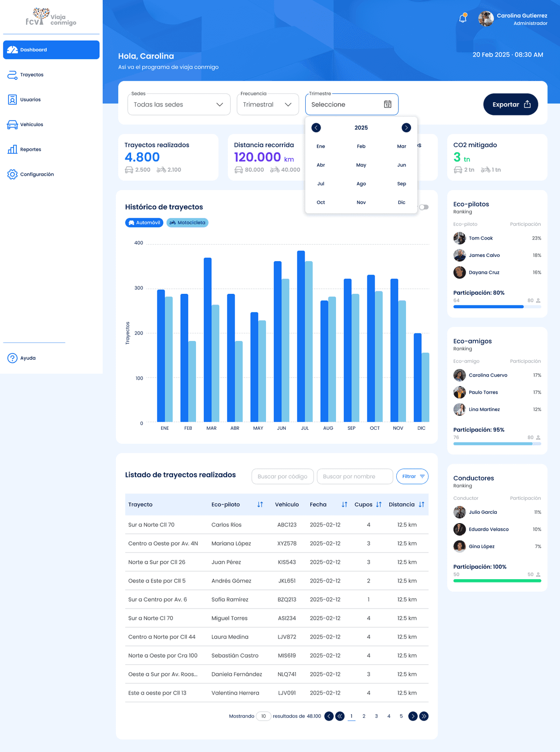The width and height of the screenshot is (560, 752).
Task: Advance to next year in date picker
Action: [406, 128]
